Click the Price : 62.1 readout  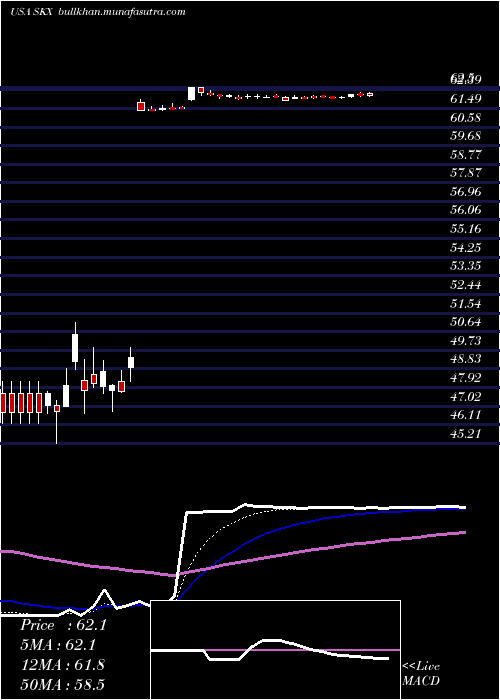pyautogui.click(x=63, y=625)
